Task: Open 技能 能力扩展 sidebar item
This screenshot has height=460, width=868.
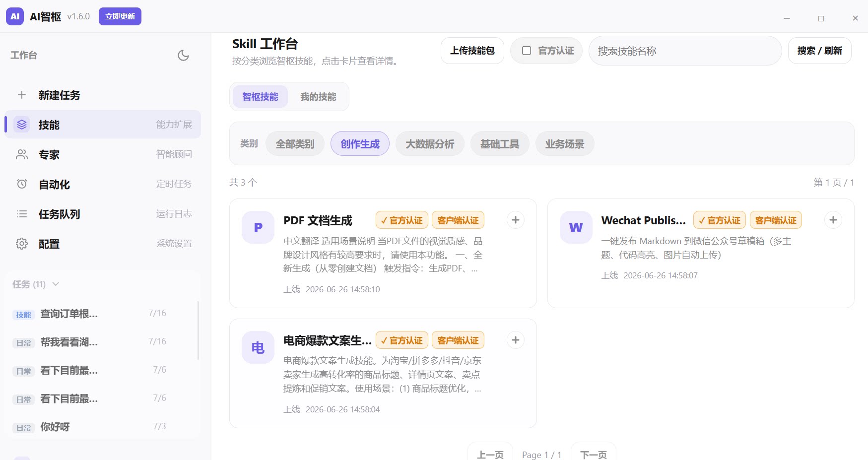Action: (103, 125)
